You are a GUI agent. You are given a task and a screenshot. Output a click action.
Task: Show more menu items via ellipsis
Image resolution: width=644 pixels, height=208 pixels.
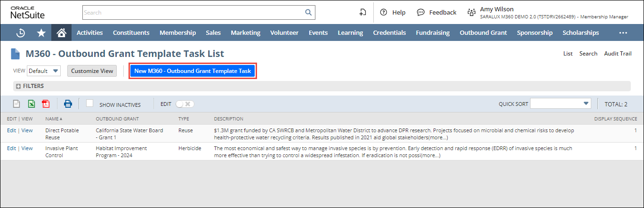click(x=623, y=33)
